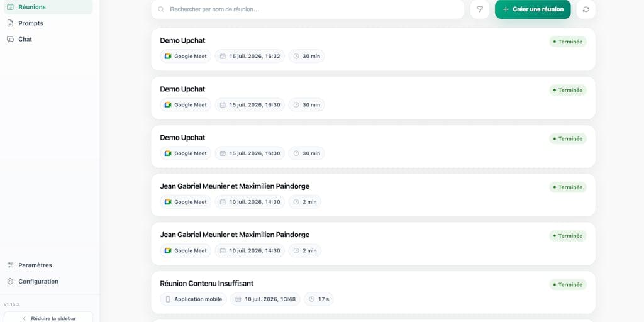Image resolution: width=644 pixels, height=322 pixels.
Task: Click the refresh icon next to Créer une réunion
Action: click(x=586, y=9)
